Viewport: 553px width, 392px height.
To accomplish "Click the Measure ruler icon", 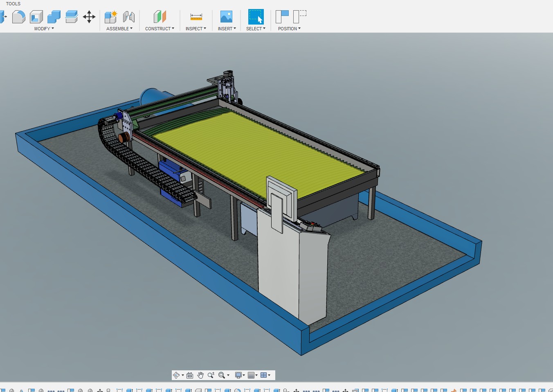I will pos(196,17).
